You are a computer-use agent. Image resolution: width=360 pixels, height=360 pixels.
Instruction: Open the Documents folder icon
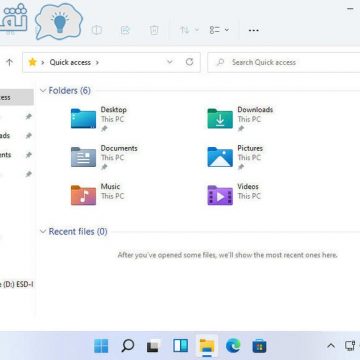83,157
